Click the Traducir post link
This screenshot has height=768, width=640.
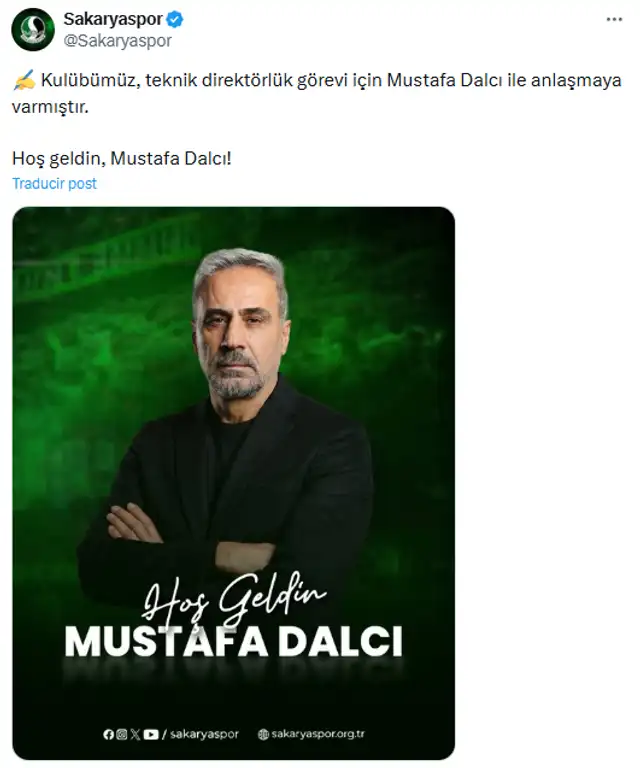[x=54, y=184]
